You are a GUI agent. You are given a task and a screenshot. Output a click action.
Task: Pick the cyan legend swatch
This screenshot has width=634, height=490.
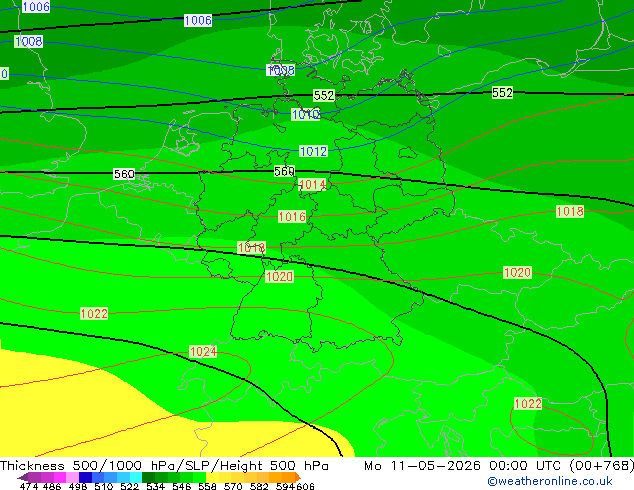(136, 477)
